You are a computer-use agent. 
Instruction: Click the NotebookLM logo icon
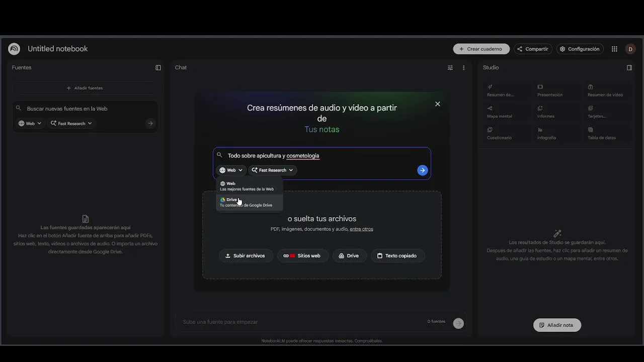click(14, 49)
